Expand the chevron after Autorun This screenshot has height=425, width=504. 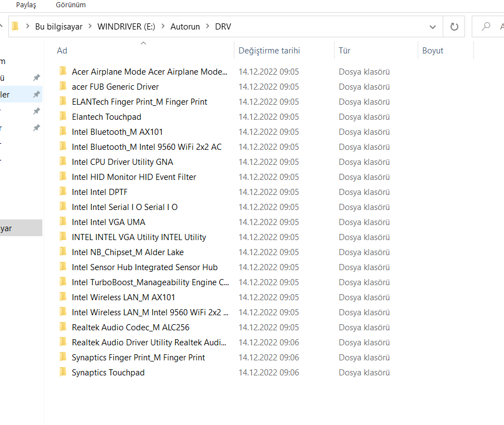[208, 26]
